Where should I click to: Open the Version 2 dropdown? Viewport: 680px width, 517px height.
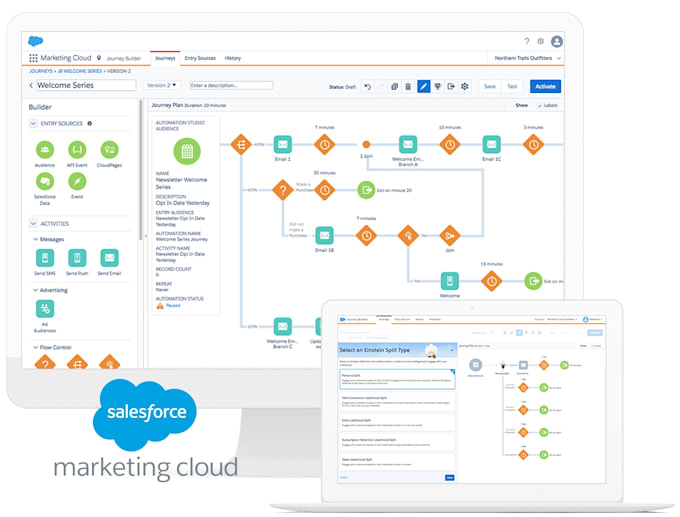click(161, 85)
